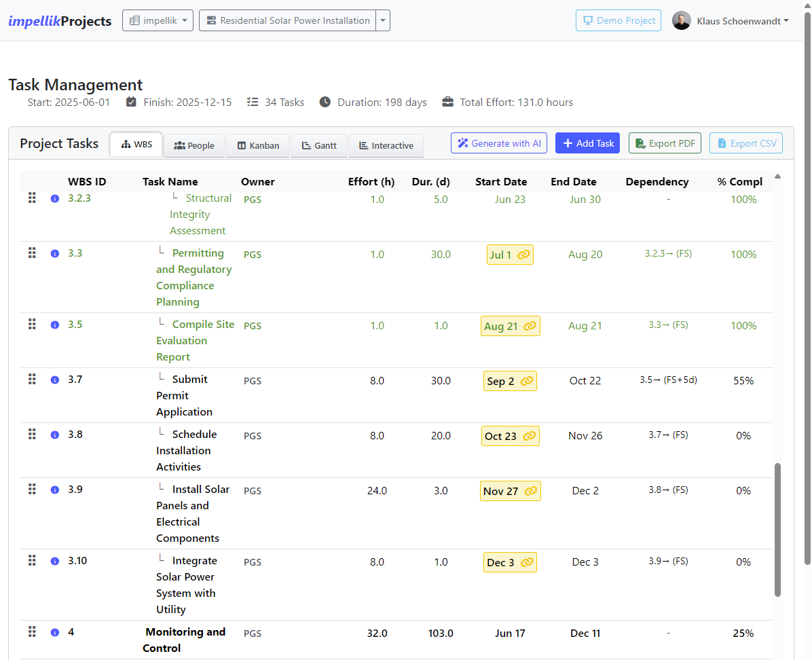Switch to the Interactive tab
The width and height of the screenshot is (812, 660).
tap(386, 145)
